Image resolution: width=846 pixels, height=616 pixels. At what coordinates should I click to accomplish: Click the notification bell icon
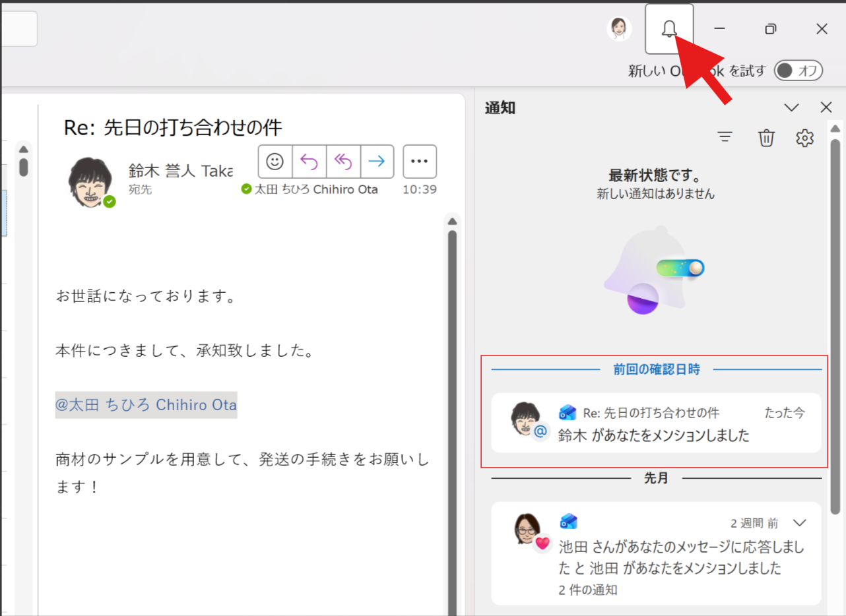[x=669, y=28]
